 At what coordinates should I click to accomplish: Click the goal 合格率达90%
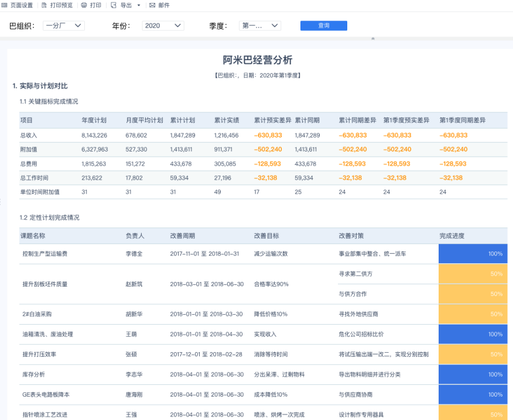tap(271, 284)
